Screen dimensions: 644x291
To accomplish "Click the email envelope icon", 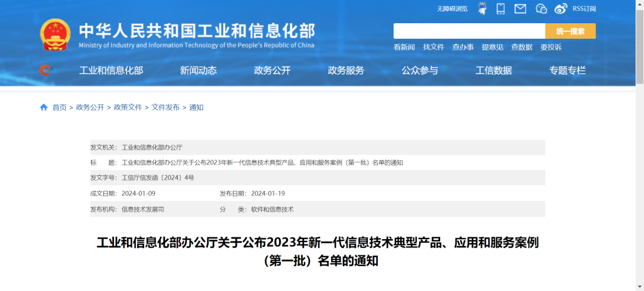I will (x=520, y=8).
